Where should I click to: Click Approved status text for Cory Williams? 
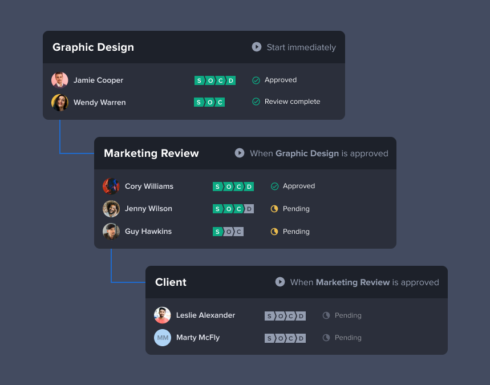(299, 186)
